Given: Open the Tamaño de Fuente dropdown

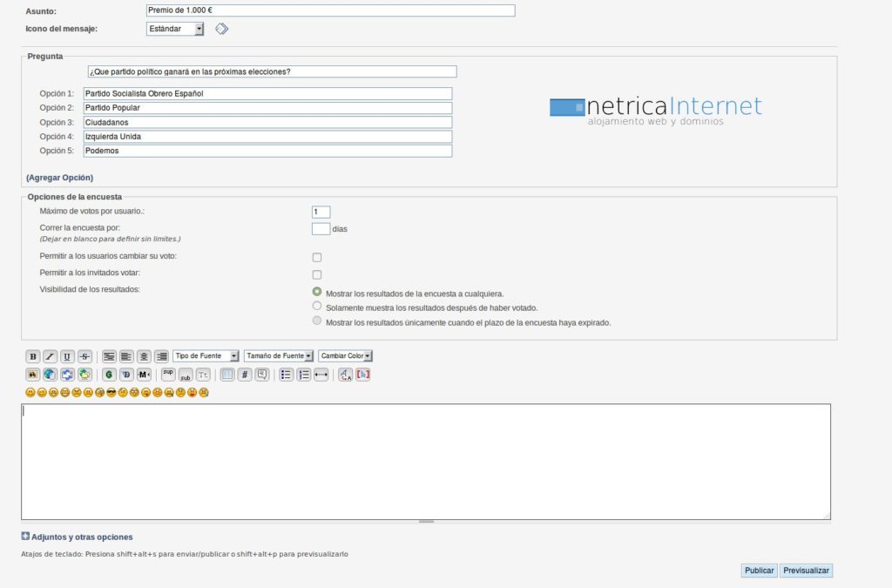Looking at the screenshot, I should (279, 356).
